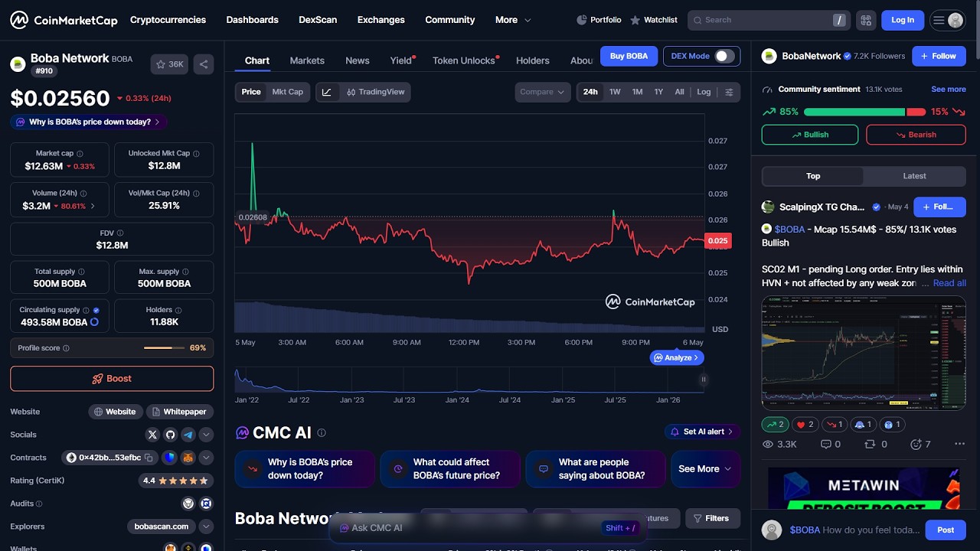980x551 pixels.
Task: Enable Log scale on chart
Action: coord(704,92)
